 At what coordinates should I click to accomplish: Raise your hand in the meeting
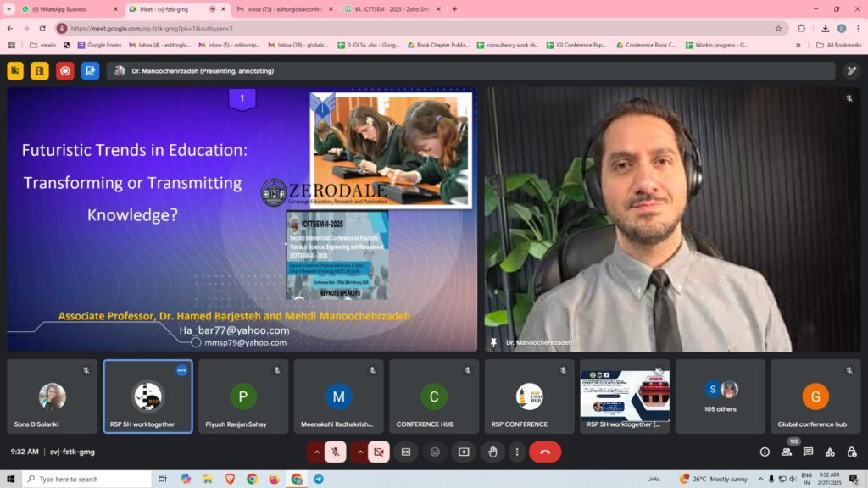492,452
